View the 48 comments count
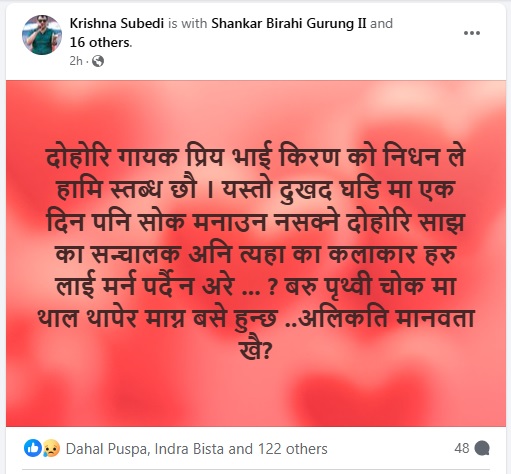The image size is (511, 474). pyautogui.click(x=462, y=448)
